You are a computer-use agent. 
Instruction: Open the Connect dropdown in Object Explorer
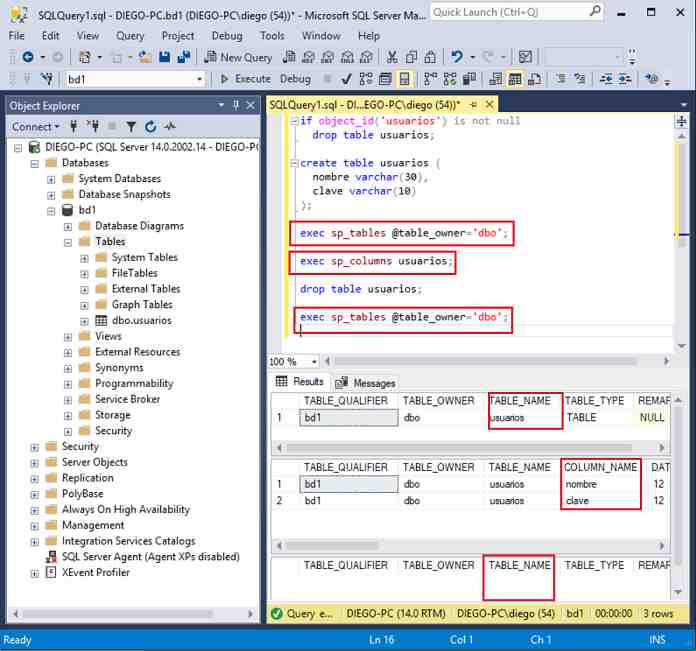point(36,127)
